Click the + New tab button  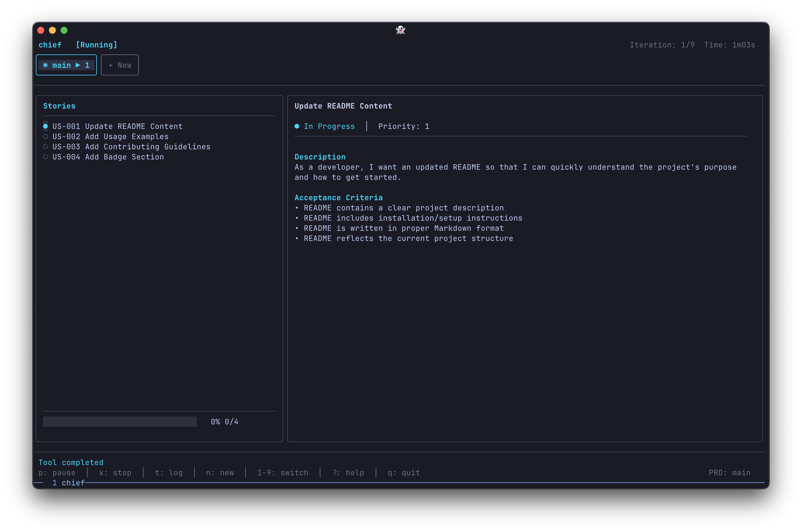120,65
